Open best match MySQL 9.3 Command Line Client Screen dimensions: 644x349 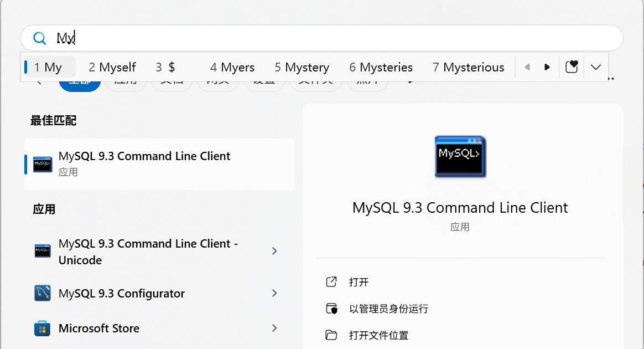click(159, 164)
